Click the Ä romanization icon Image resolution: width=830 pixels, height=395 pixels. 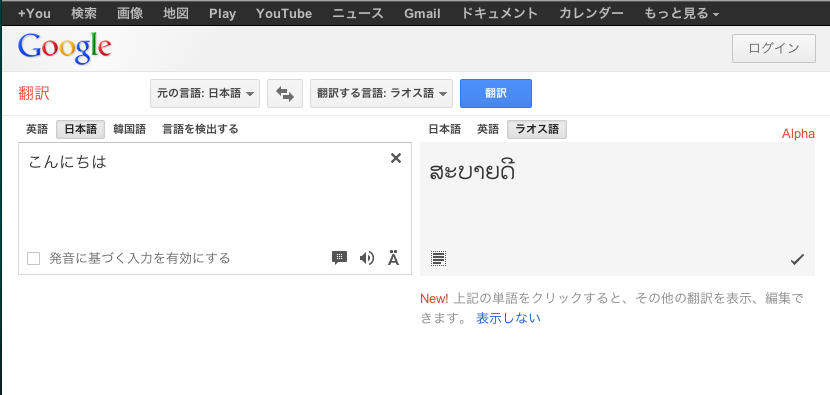coord(393,258)
